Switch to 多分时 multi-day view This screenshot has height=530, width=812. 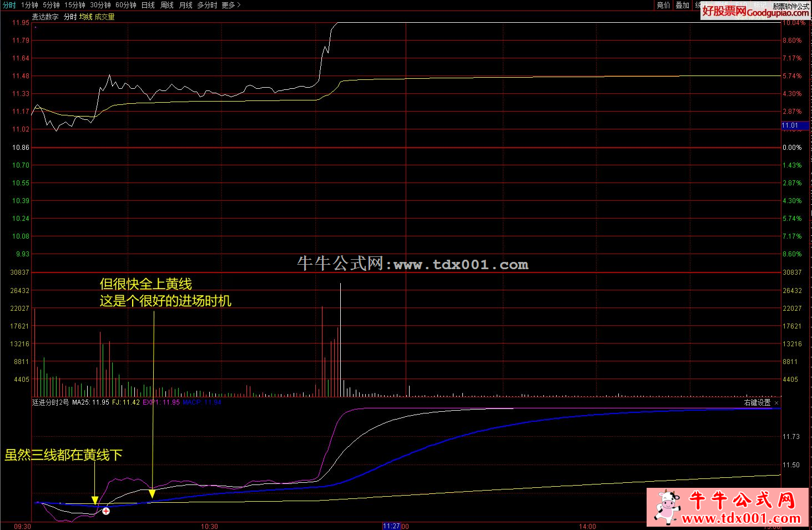coord(207,5)
